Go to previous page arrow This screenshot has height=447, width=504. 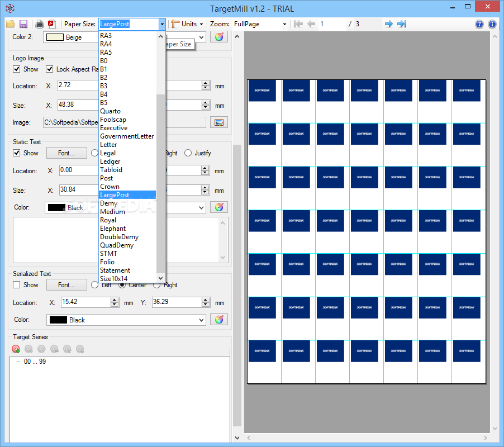311,24
